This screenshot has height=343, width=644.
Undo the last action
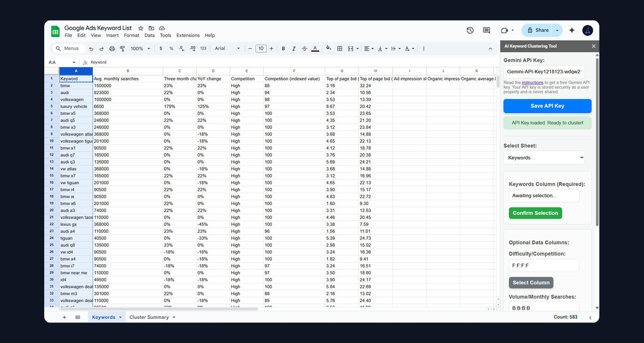(x=91, y=48)
